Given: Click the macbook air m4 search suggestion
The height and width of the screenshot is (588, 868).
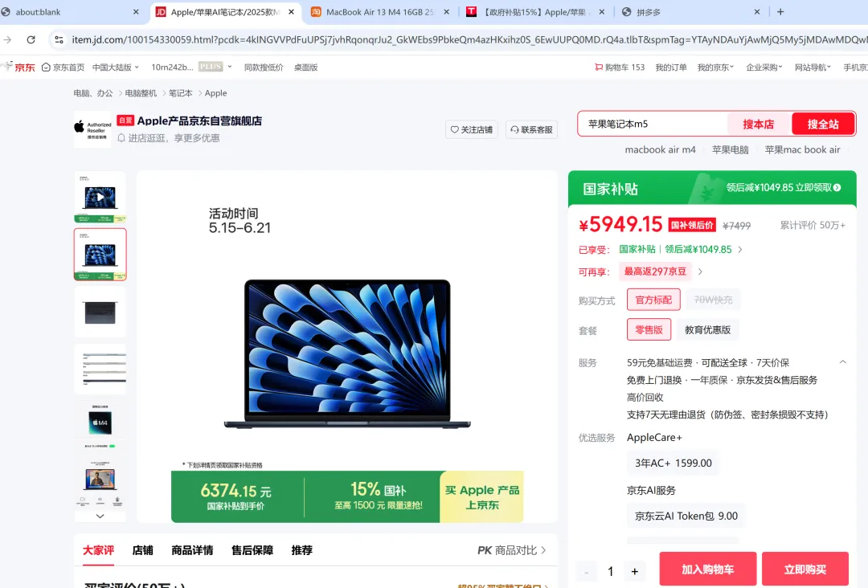Looking at the screenshot, I should pos(661,149).
